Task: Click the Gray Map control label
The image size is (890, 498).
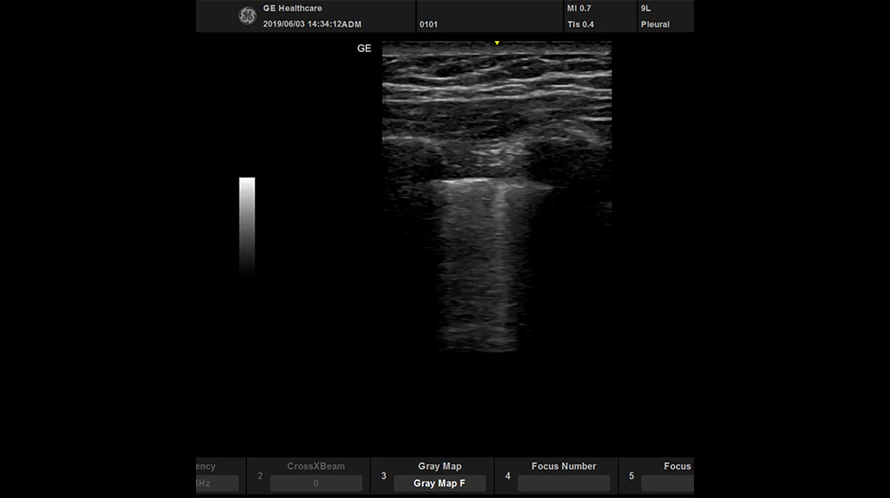Action: (x=439, y=466)
